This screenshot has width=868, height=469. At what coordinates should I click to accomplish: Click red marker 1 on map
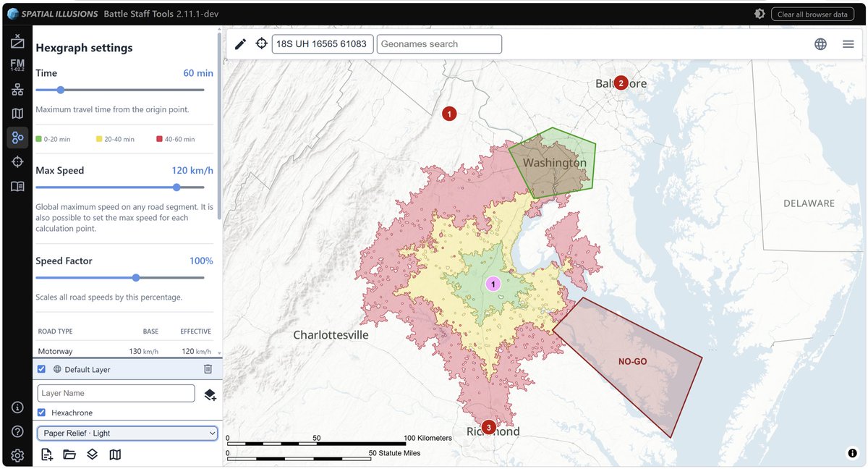(449, 114)
